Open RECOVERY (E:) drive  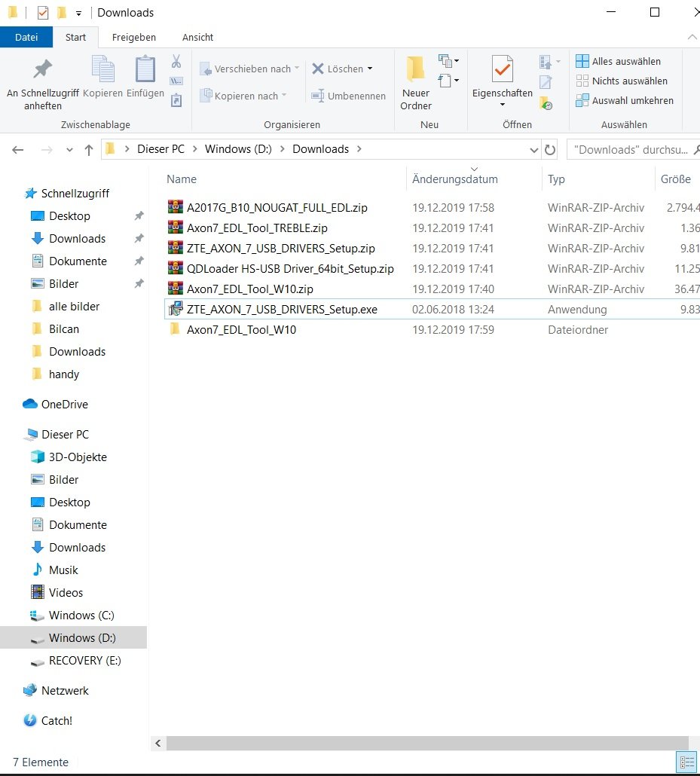(x=84, y=661)
